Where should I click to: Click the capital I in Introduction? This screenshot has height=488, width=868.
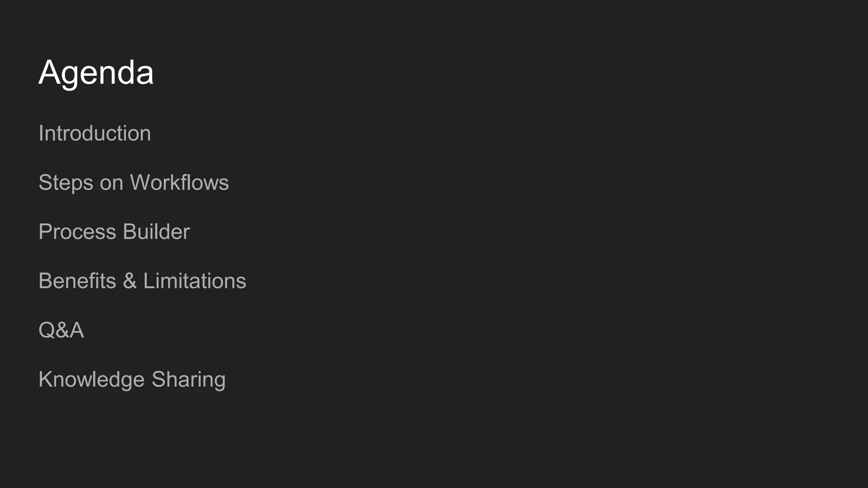(41, 133)
